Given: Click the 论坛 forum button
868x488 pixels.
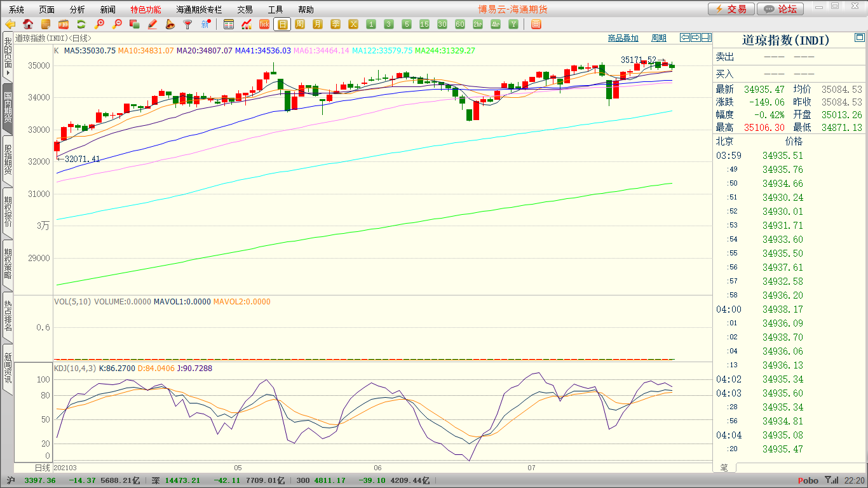Looking at the screenshot, I should [x=781, y=9].
